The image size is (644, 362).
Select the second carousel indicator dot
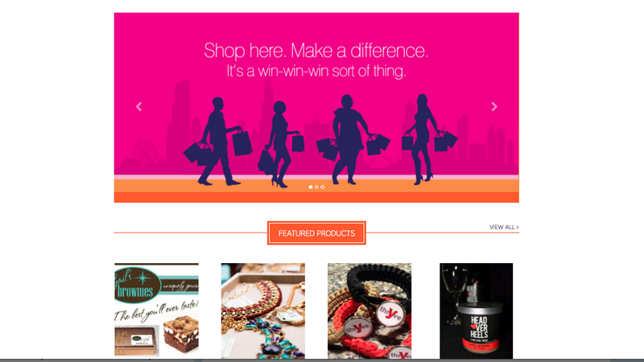click(x=316, y=187)
